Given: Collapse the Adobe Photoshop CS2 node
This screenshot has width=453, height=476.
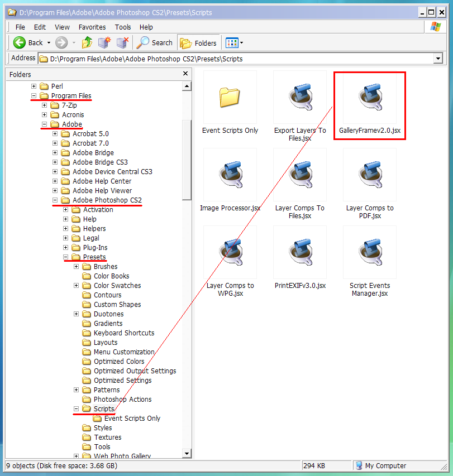Looking at the screenshot, I should [55, 200].
